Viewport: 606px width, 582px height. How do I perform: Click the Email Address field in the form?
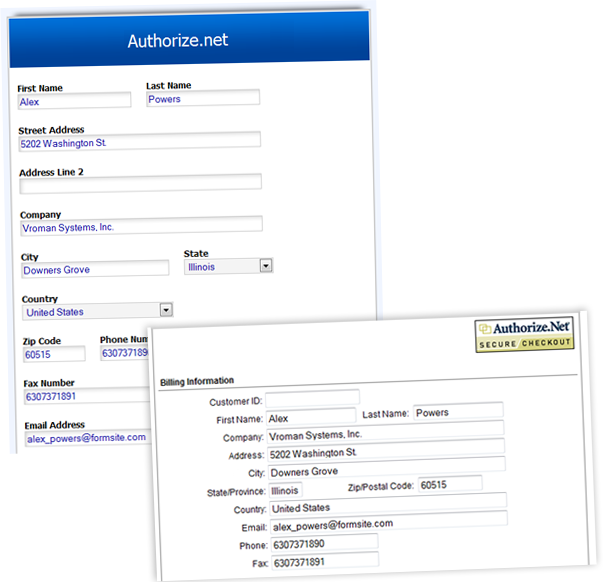click(88, 438)
